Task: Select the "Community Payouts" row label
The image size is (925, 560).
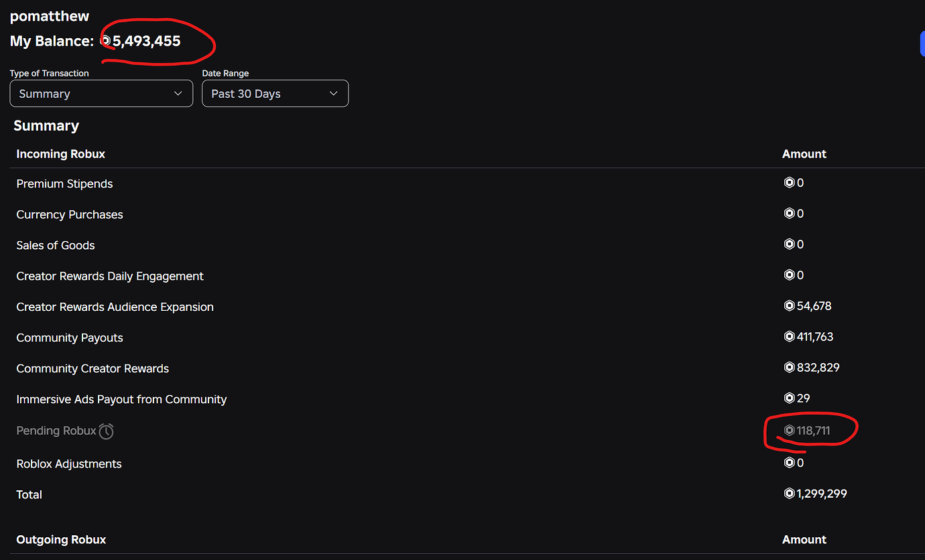Action: coord(70,338)
